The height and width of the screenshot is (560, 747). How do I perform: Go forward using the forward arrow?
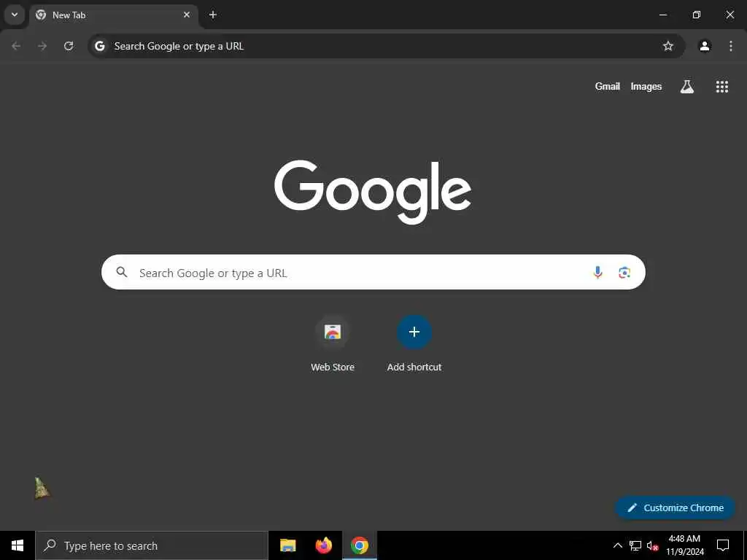(x=42, y=46)
